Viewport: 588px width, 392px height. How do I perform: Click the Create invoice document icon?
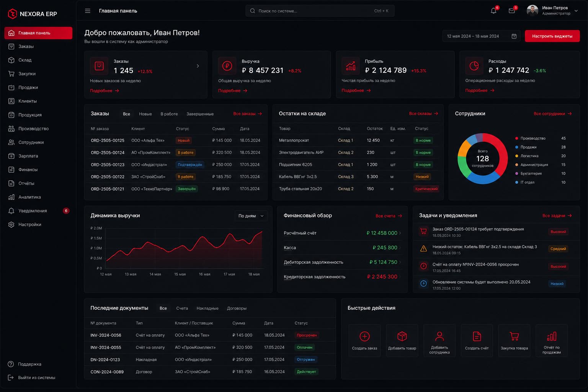[477, 336]
